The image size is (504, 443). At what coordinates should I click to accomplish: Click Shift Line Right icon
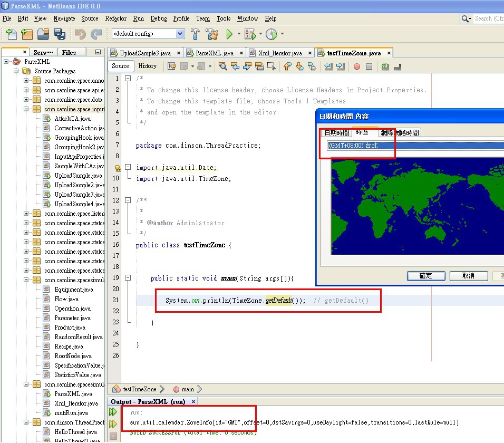(341, 66)
